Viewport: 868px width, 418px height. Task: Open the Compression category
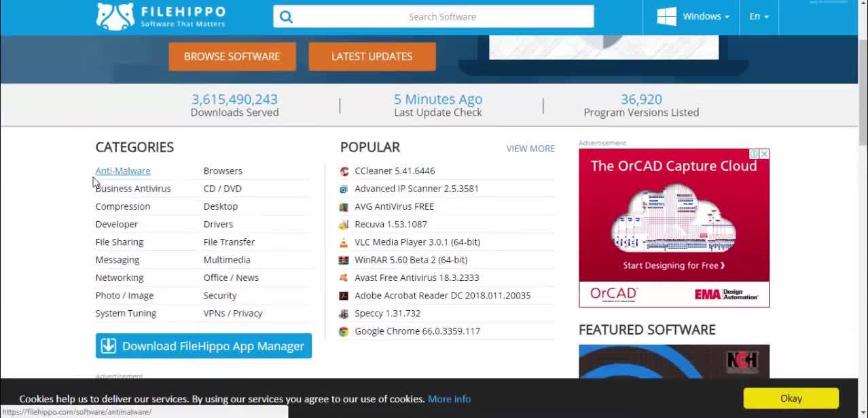pyautogui.click(x=123, y=206)
